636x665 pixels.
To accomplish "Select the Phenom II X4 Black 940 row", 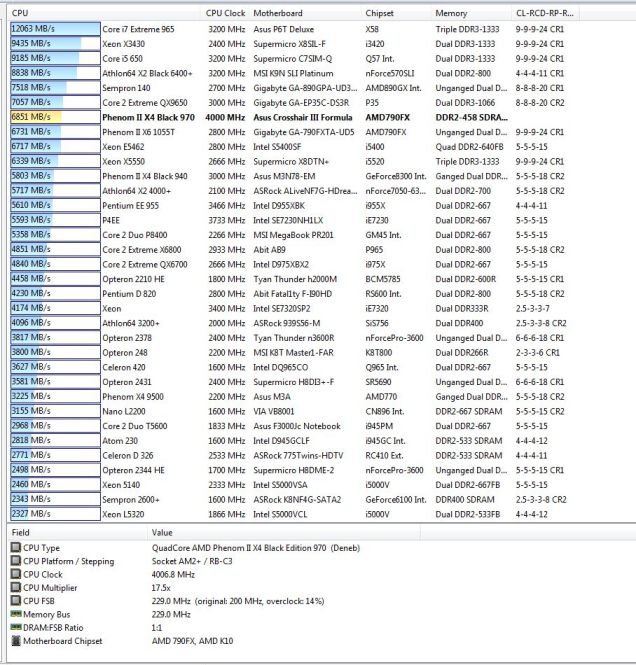I will pos(295,176).
